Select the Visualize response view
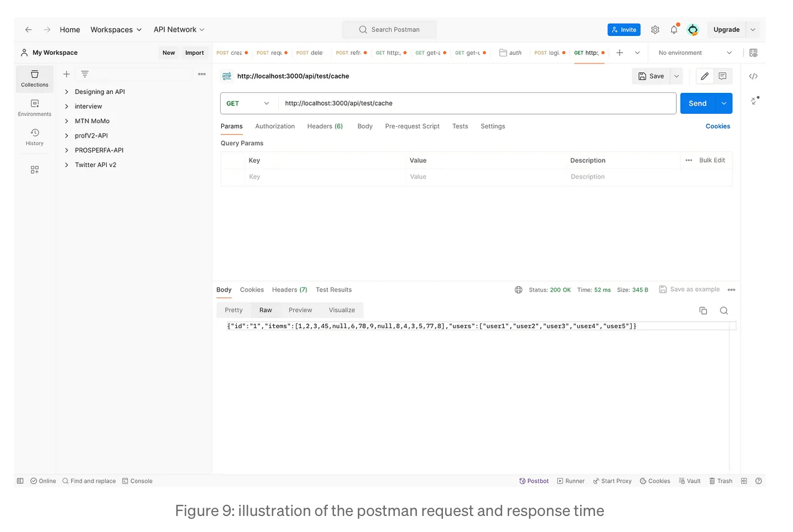This screenshot has width=793, height=532. click(x=342, y=310)
